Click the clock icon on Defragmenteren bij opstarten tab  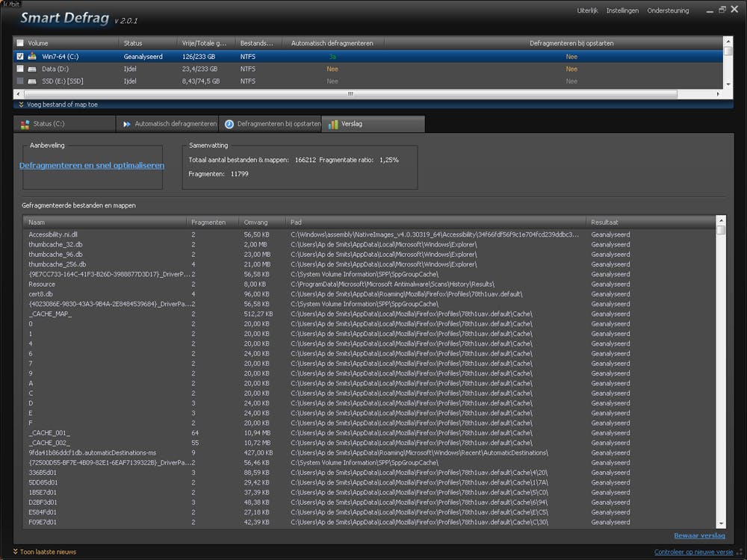(229, 124)
